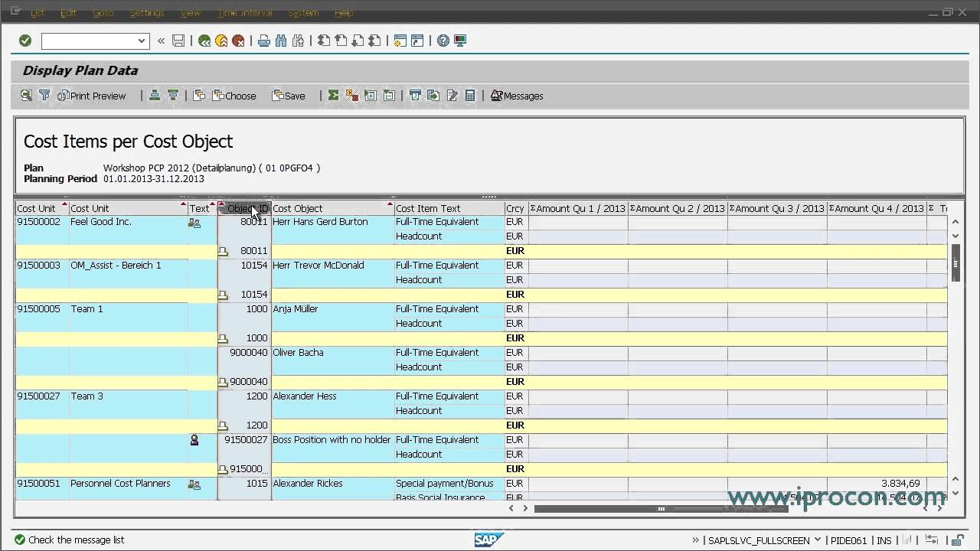Click the Mail Recipient pencil-note icon
The image size is (980, 551).
click(452, 96)
